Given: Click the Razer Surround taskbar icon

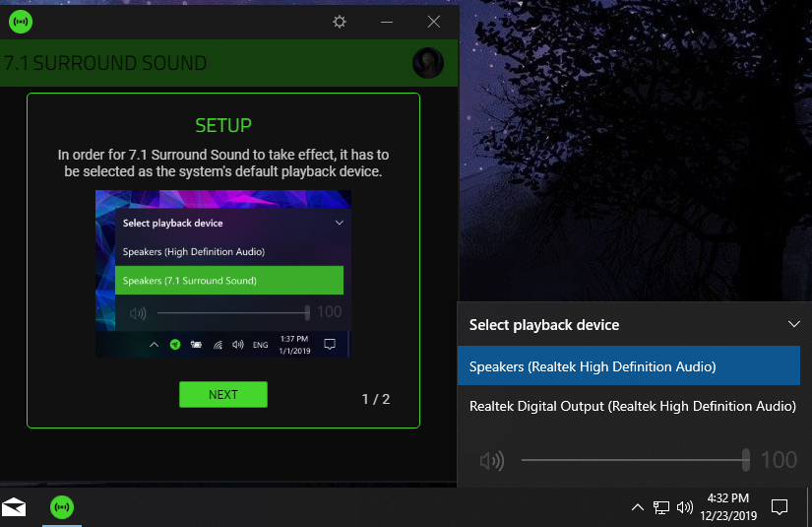Looking at the screenshot, I should pos(62,506).
